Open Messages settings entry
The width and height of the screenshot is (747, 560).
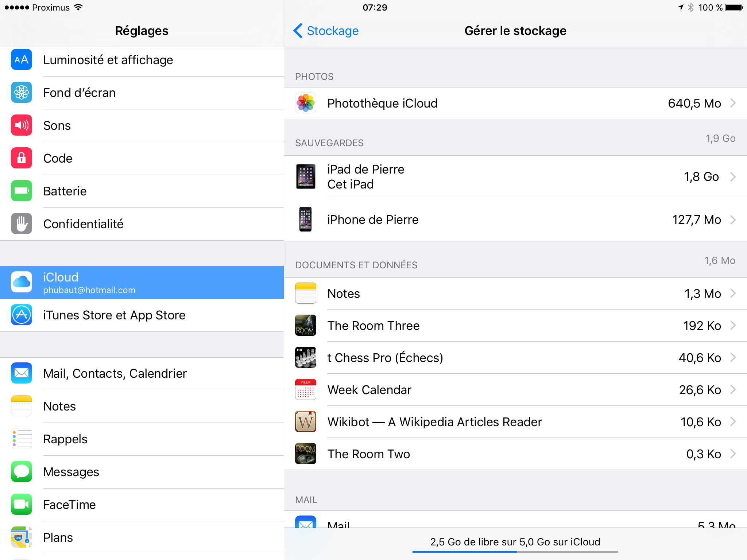pos(71,472)
